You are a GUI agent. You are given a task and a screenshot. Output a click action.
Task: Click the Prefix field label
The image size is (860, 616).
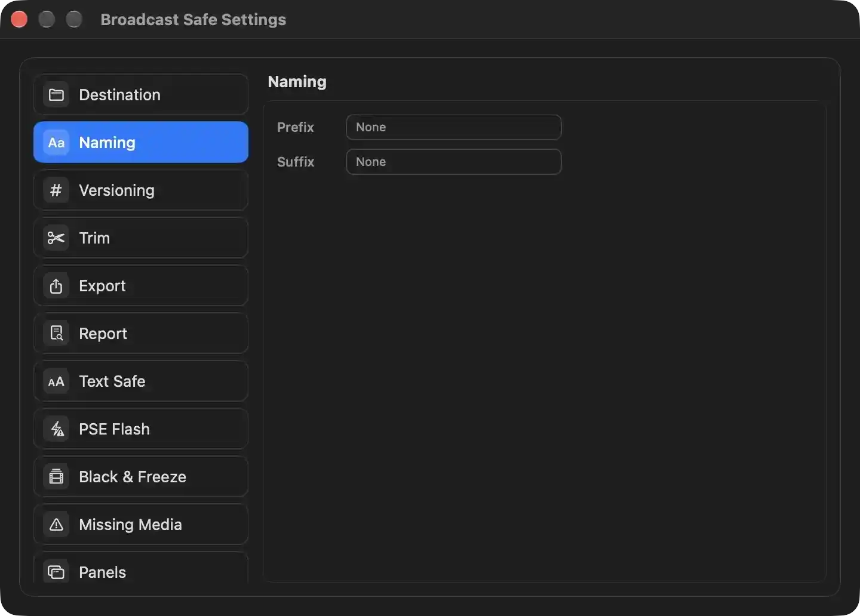296,127
